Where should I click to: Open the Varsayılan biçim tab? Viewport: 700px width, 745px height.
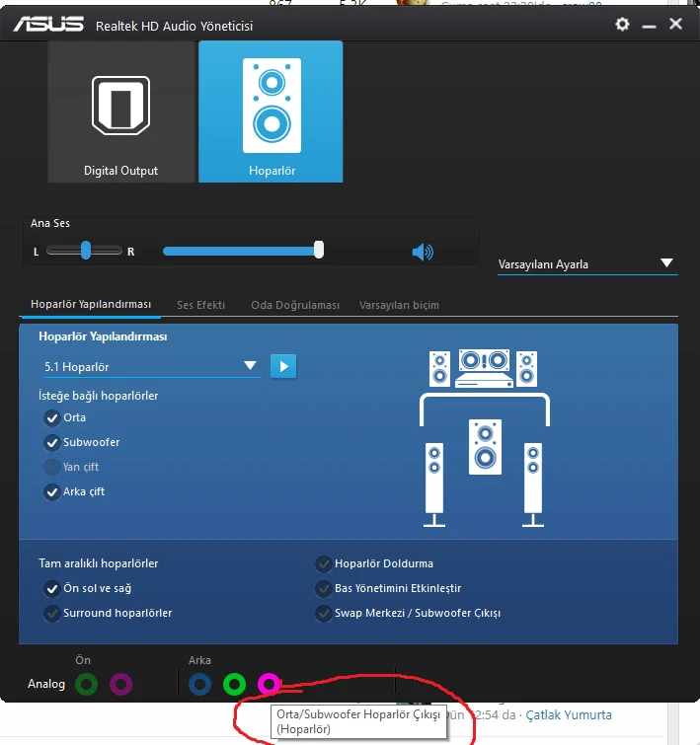[399, 305]
